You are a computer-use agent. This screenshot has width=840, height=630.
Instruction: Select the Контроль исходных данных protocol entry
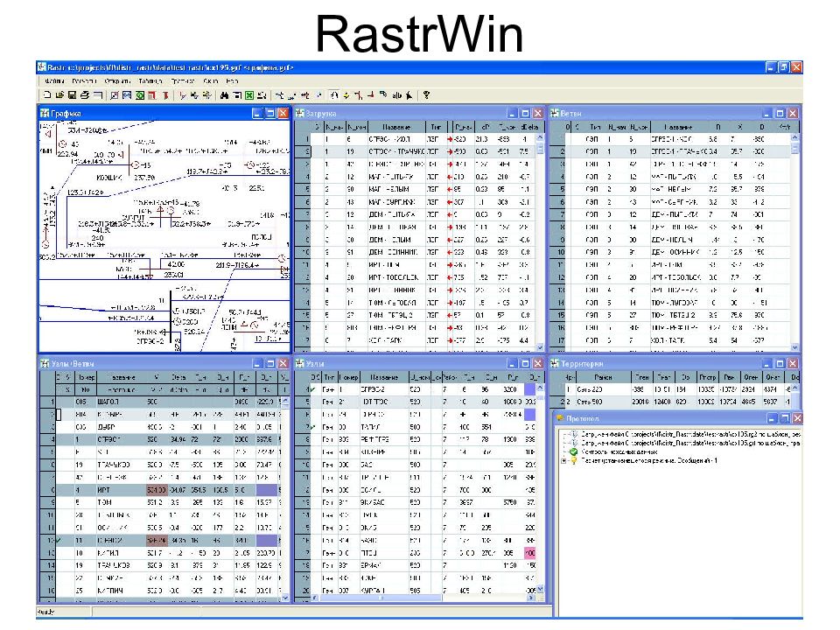point(619,451)
